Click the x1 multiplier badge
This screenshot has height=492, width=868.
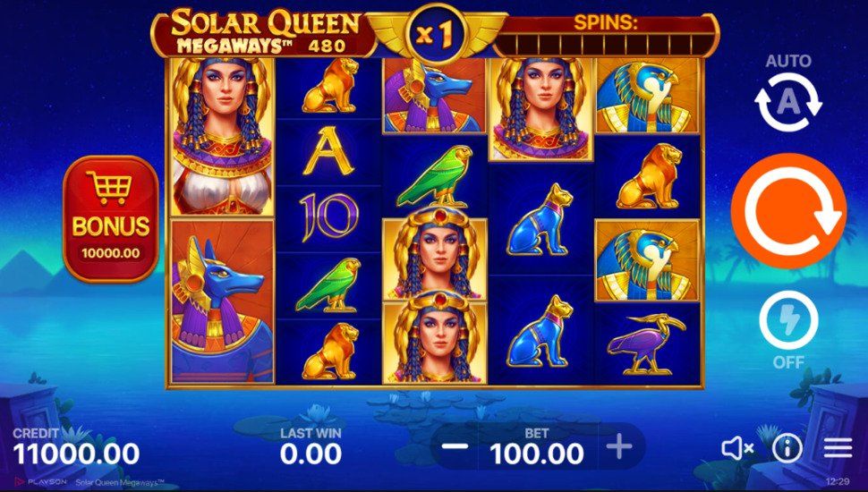435,34
